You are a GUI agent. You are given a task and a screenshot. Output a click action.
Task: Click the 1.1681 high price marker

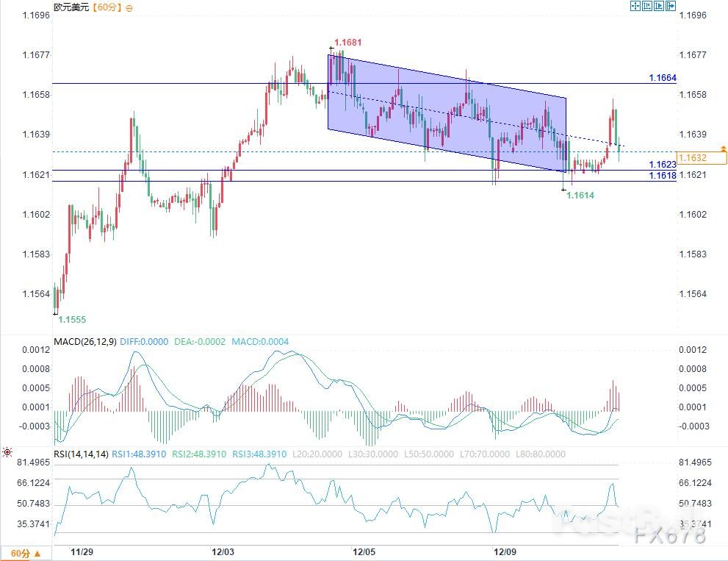[x=347, y=43]
